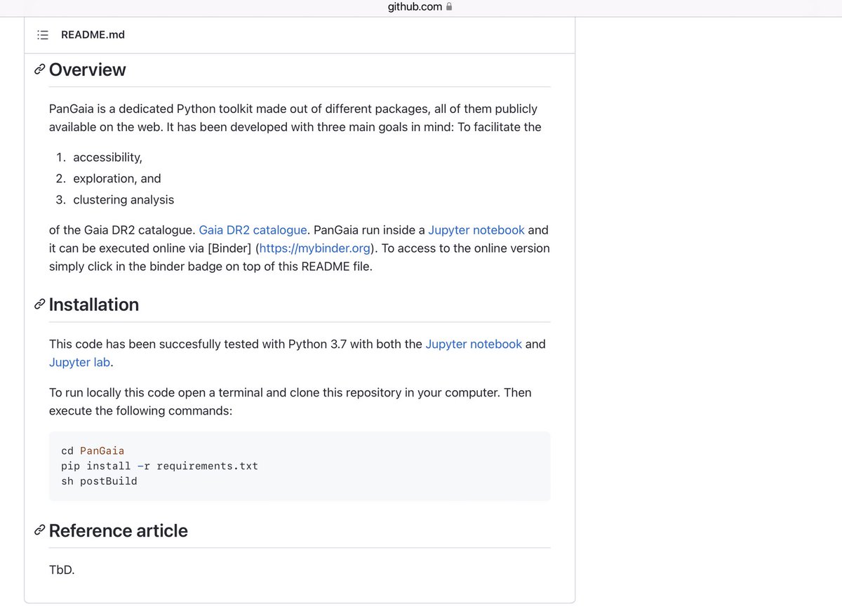The width and height of the screenshot is (842, 616).
Task: Click the Installation heading
Action: (94, 304)
